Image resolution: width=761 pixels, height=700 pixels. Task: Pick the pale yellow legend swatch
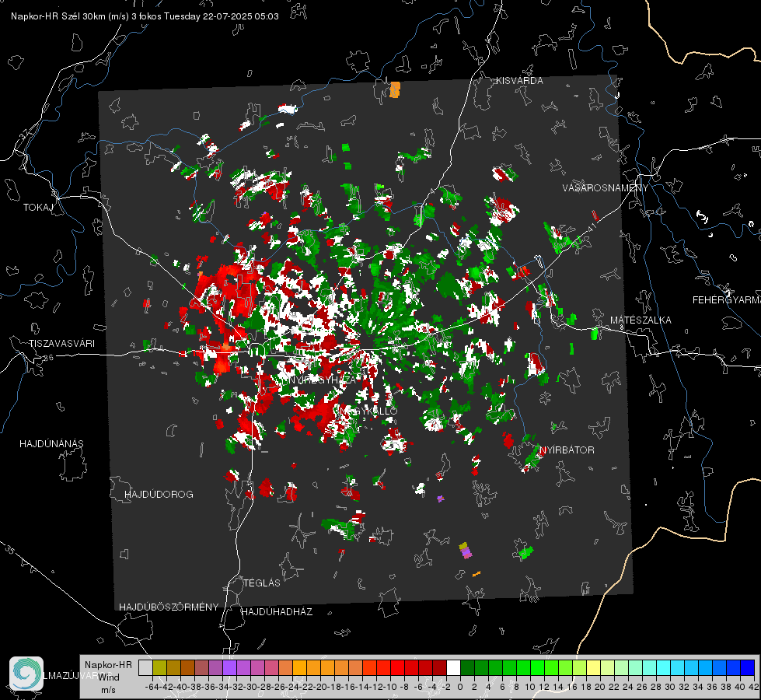[x=594, y=667]
